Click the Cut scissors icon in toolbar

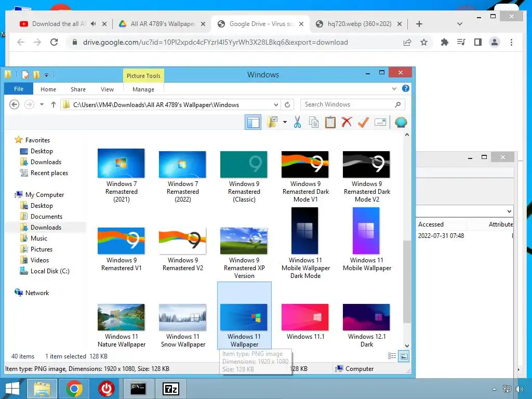click(298, 122)
